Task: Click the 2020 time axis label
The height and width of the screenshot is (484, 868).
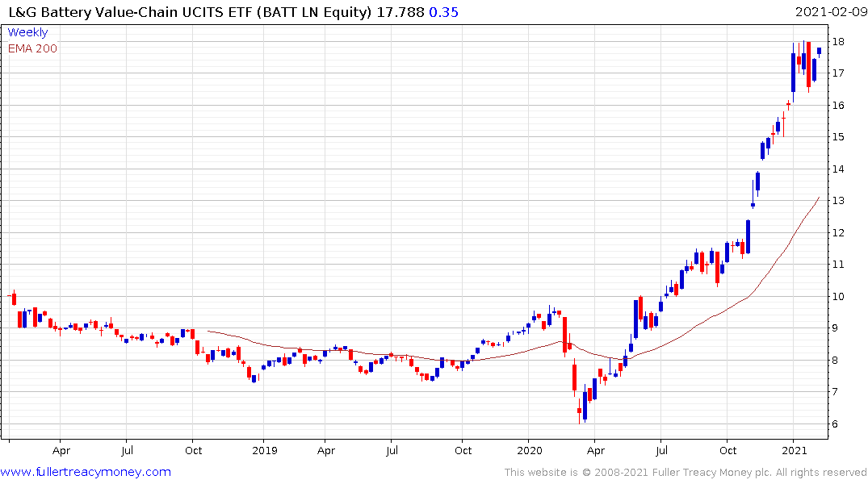Action: 529,450
